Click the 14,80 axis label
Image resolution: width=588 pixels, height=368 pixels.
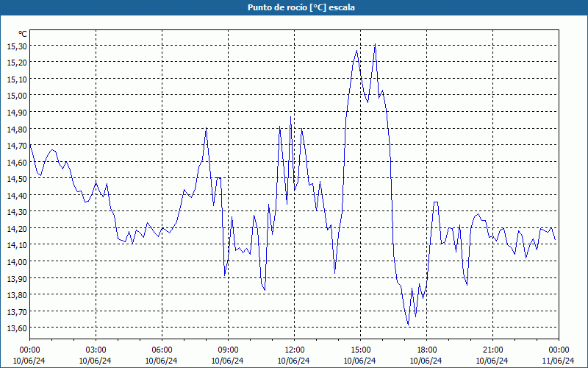16,129
